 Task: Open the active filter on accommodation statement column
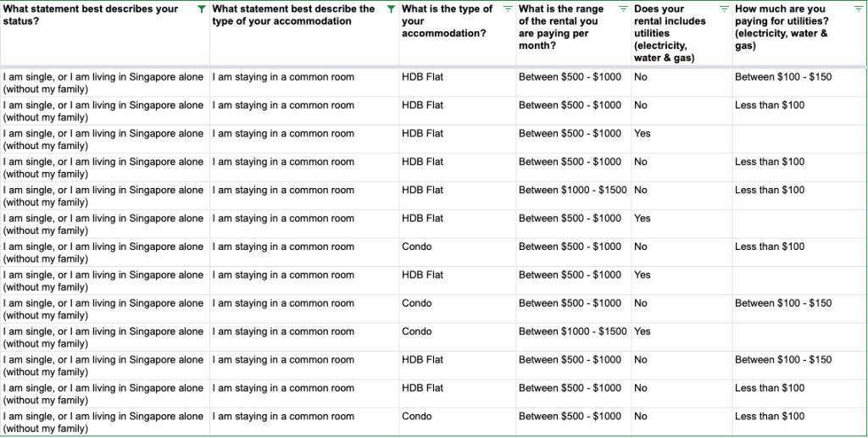392,9
